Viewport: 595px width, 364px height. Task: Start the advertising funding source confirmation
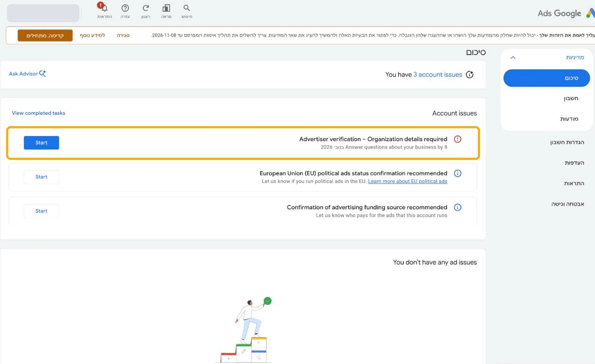pos(41,211)
